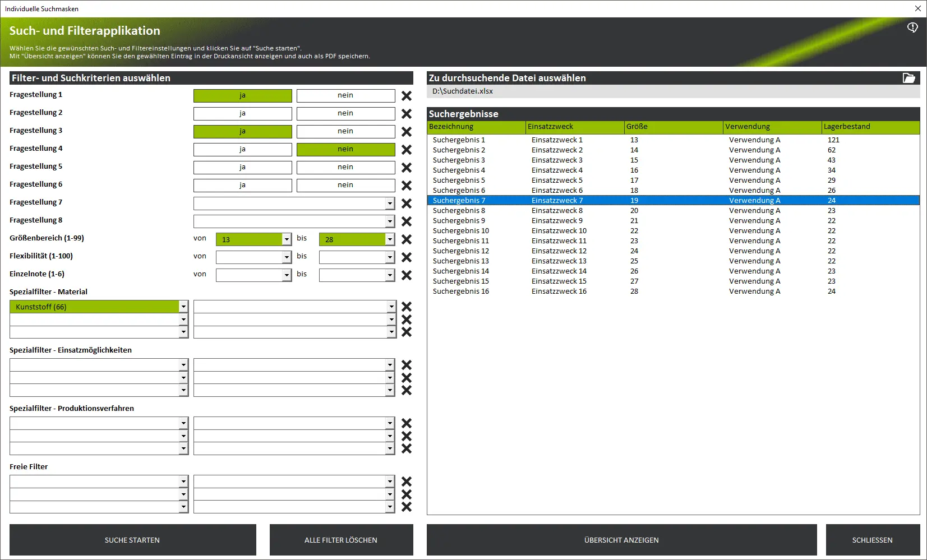Open the file browser folder icon

[x=908, y=78]
